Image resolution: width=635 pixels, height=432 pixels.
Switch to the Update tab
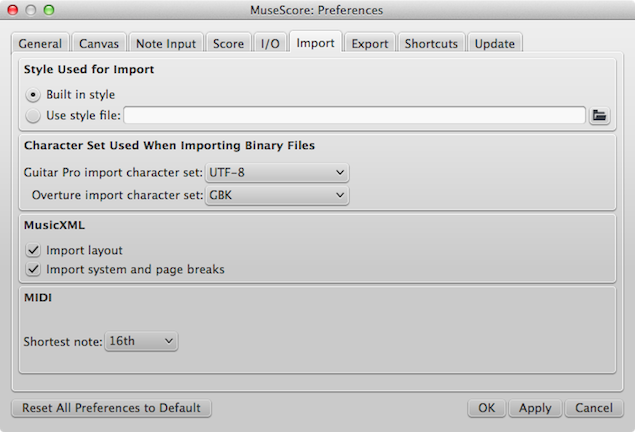(494, 43)
